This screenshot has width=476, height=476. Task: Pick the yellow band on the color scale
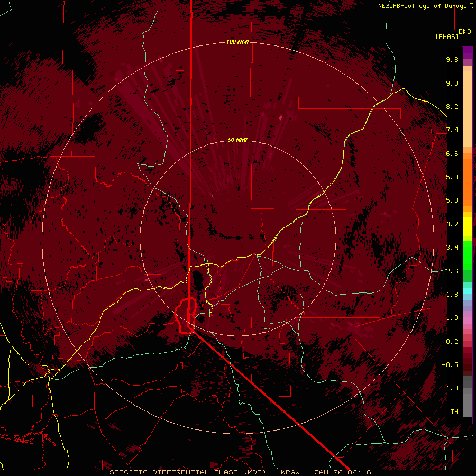click(467, 226)
